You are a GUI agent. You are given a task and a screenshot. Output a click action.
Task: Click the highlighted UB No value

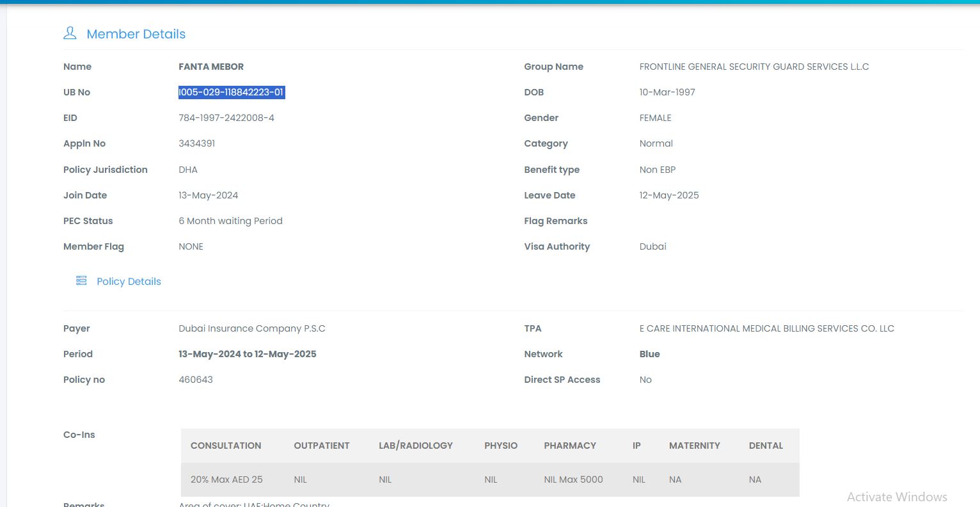[x=231, y=92]
